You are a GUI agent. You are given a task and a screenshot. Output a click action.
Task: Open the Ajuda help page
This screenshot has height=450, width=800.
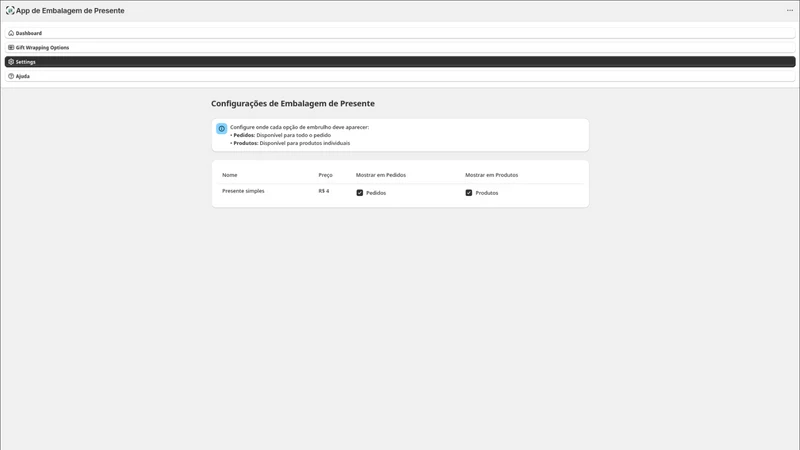click(400, 76)
